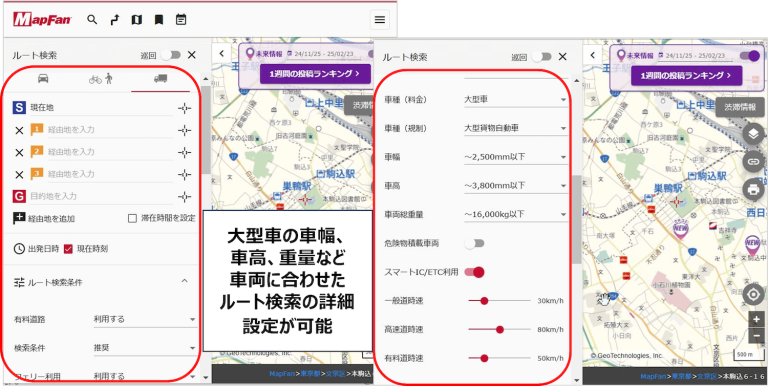
Task: Click the 目的地を入力 destination field
Action: [101, 196]
